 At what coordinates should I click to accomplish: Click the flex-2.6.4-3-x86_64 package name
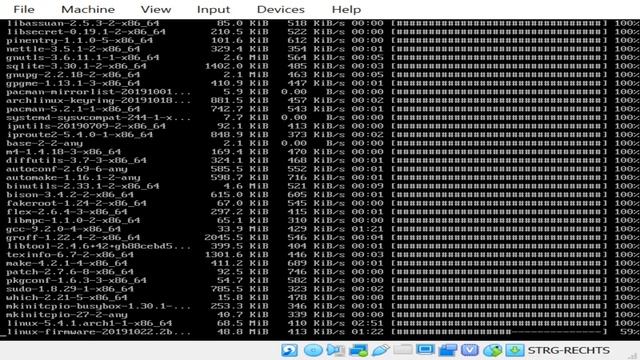point(67,212)
